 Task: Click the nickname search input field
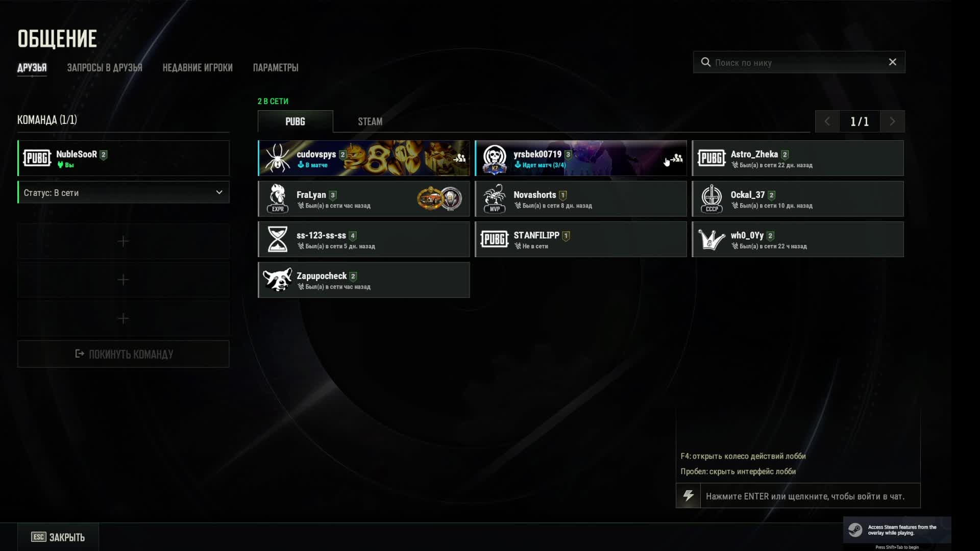pyautogui.click(x=799, y=62)
